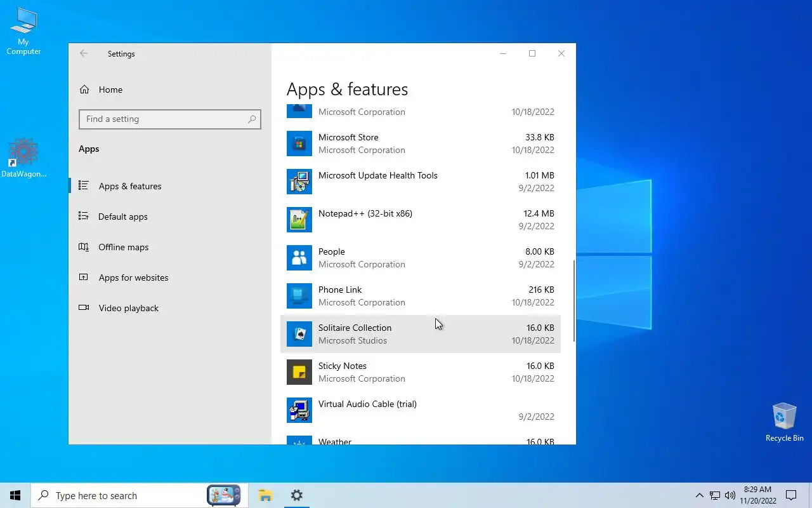
Task: Click the taskbar clock showing 8:29 AM
Action: click(758, 495)
